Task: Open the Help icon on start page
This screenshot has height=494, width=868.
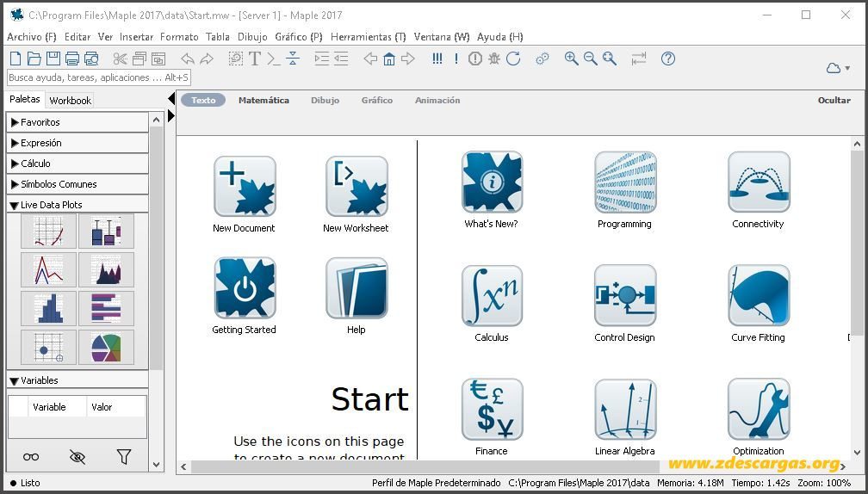Action: pos(356,287)
